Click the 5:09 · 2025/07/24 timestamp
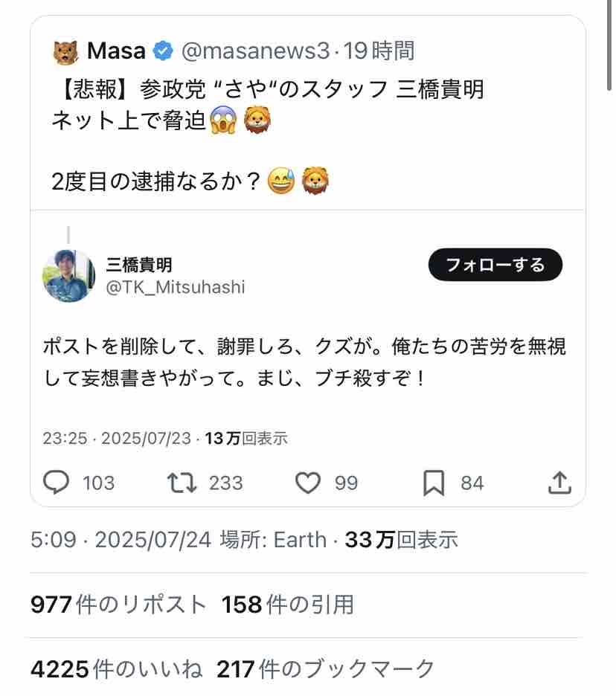This screenshot has width=616, height=696. click(121, 540)
